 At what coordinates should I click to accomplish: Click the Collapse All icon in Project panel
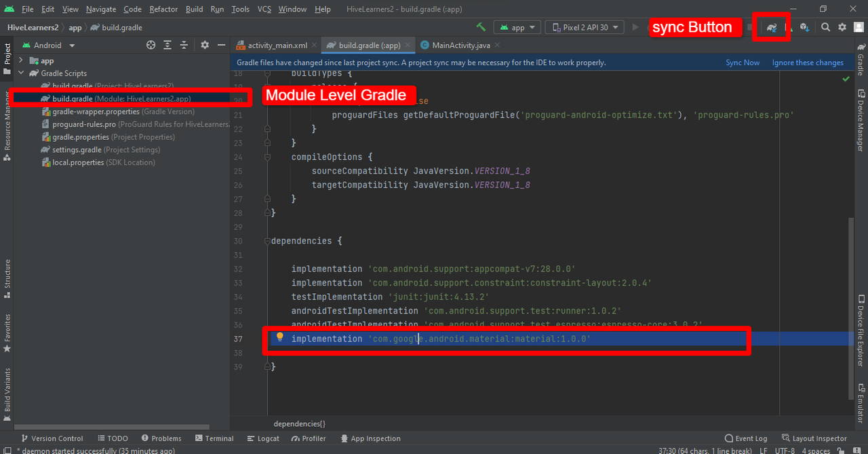[x=184, y=45]
